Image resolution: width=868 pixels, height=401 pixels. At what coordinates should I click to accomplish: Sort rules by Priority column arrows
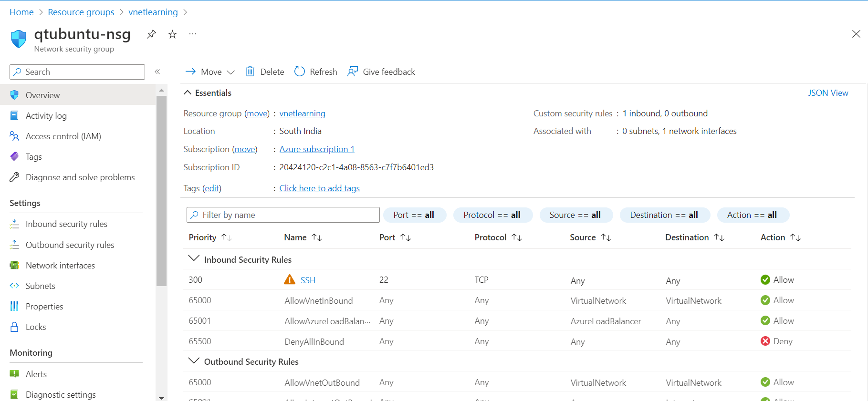pyautogui.click(x=227, y=237)
